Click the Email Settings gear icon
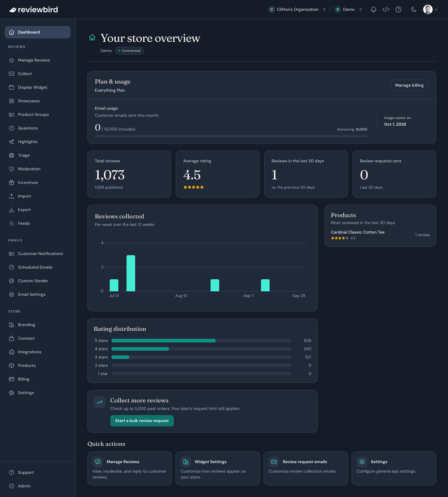The image size is (448, 497). pos(12,294)
